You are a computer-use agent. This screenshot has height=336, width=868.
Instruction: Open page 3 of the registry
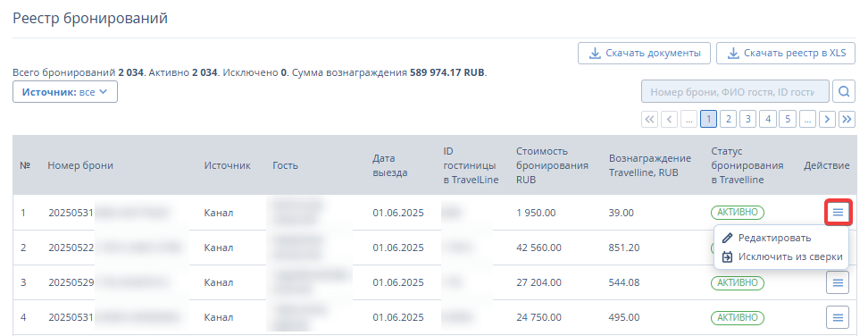pos(747,119)
